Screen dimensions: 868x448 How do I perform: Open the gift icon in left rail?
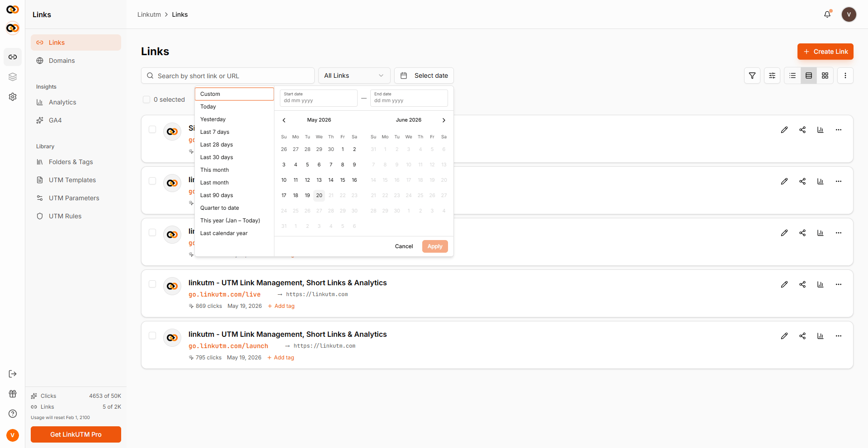(x=13, y=394)
